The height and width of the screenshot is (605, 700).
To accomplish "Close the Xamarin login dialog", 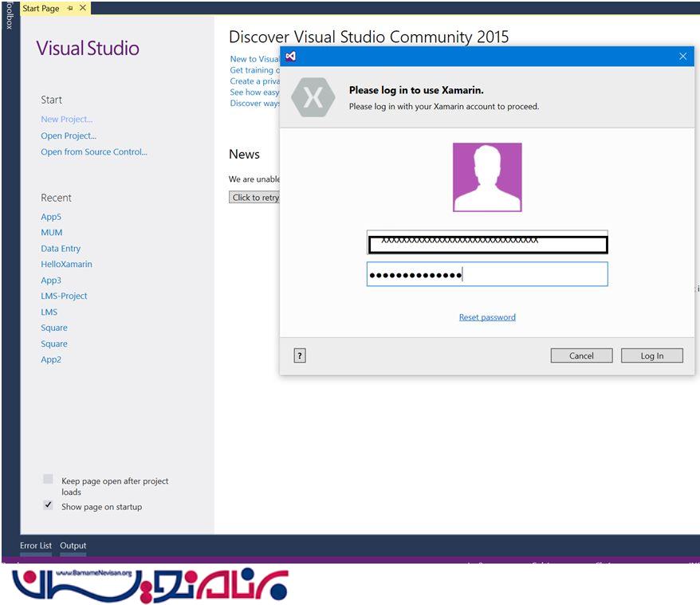I will click(x=682, y=57).
